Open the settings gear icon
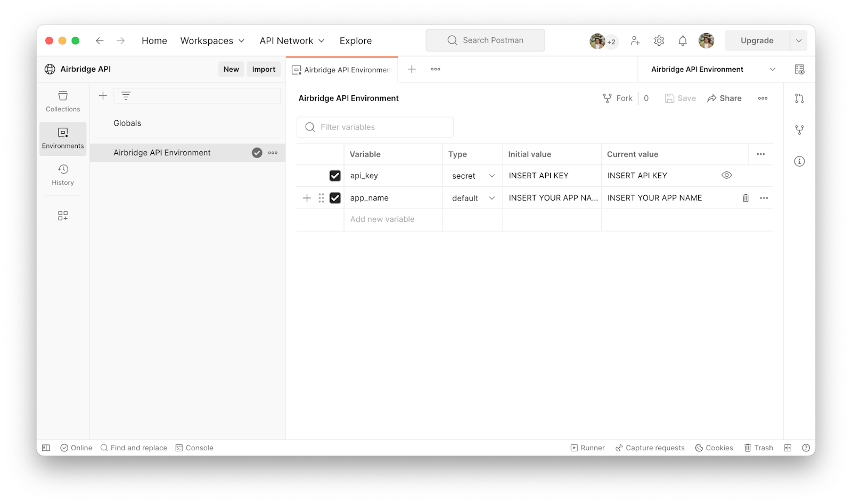The width and height of the screenshot is (852, 504). pyautogui.click(x=659, y=40)
